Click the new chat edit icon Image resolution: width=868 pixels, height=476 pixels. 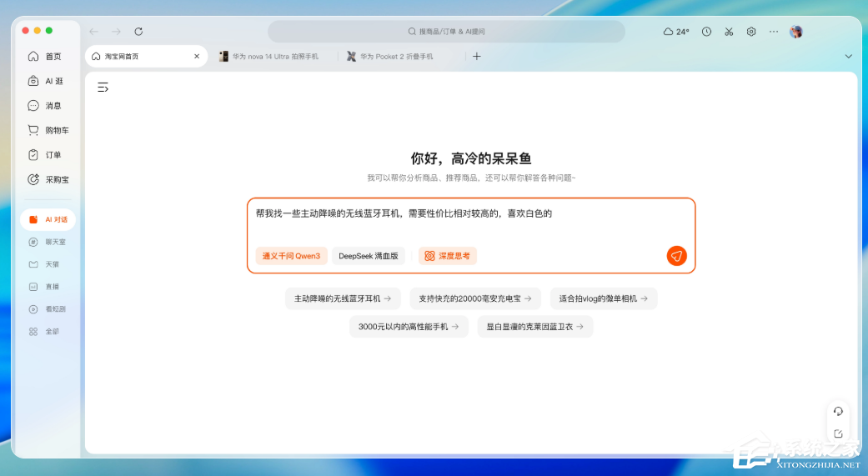click(838, 434)
